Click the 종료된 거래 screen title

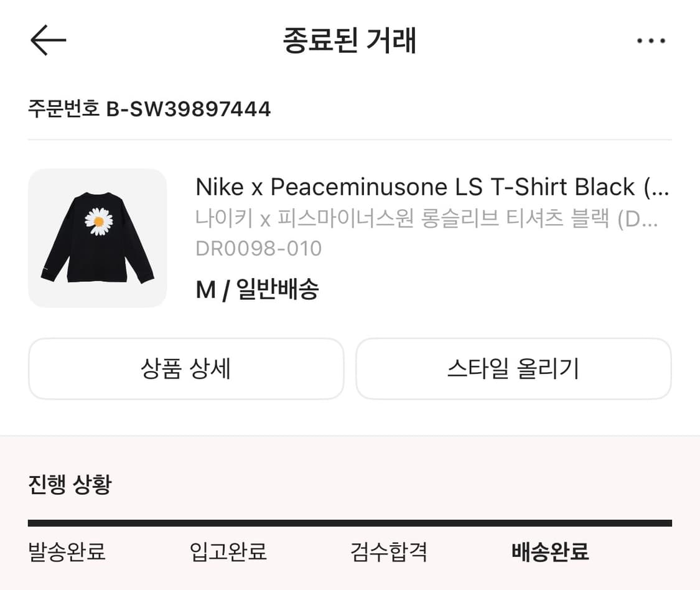click(350, 40)
